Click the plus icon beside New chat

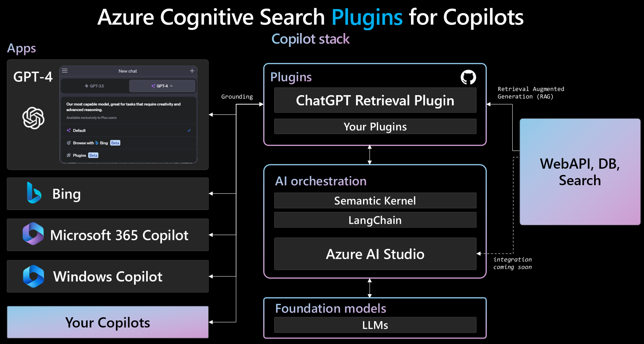[192, 71]
